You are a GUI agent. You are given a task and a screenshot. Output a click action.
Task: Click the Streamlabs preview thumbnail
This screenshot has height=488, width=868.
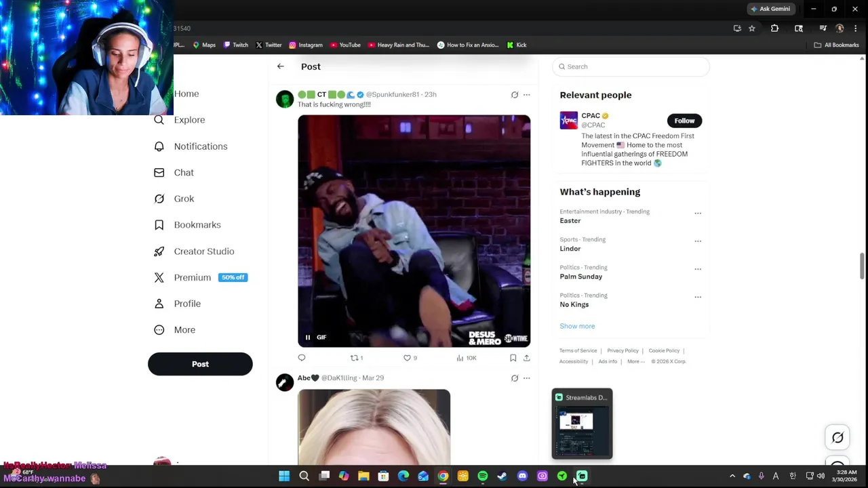582,424
